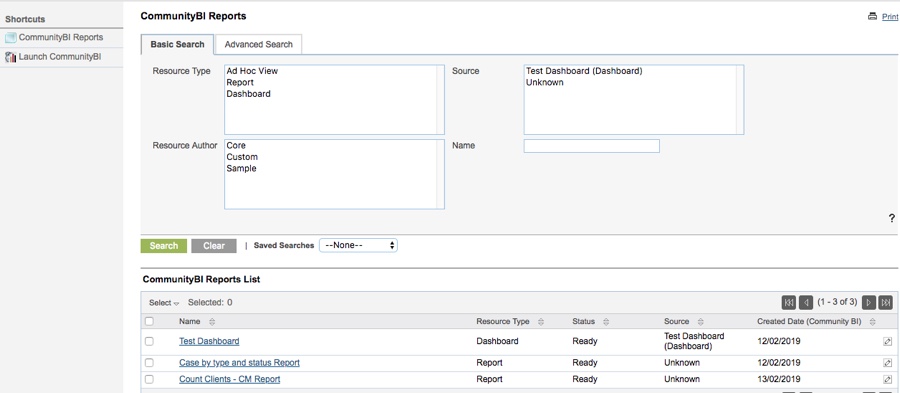This screenshot has width=900, height=393.
Task: Go to the first page of results
Action: [789, 302]
